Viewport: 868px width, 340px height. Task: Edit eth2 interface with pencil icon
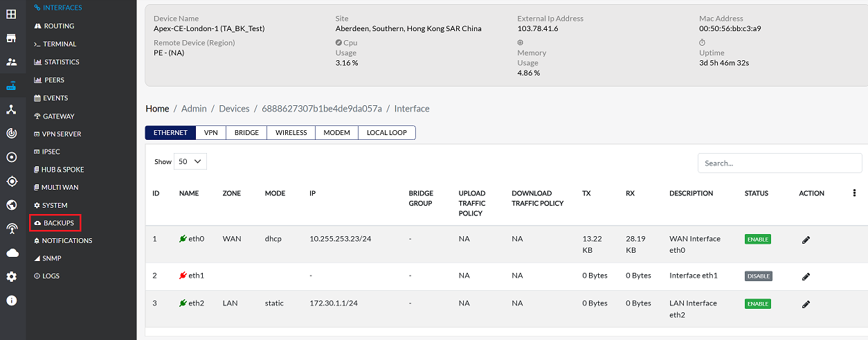tap(806, 304)
